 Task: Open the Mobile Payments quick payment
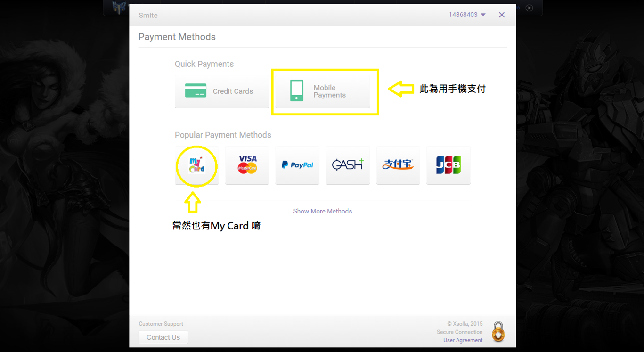coord(323,91)
